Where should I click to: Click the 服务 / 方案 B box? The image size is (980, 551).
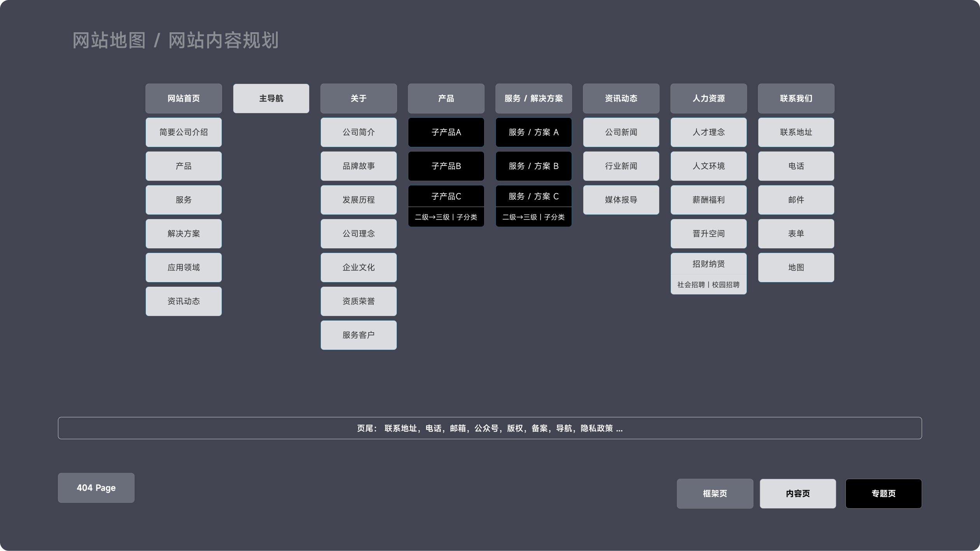pyautogui.click(x=534, y=166)
